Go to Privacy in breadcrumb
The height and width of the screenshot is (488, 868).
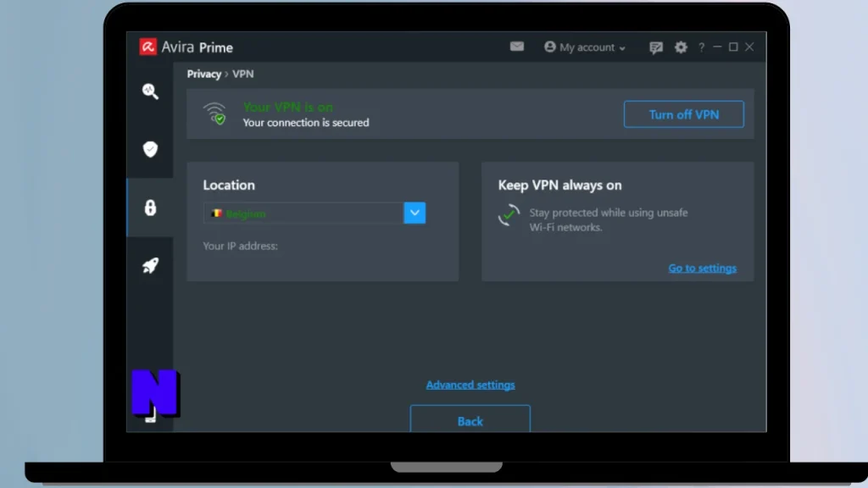[x=203, y=75]
